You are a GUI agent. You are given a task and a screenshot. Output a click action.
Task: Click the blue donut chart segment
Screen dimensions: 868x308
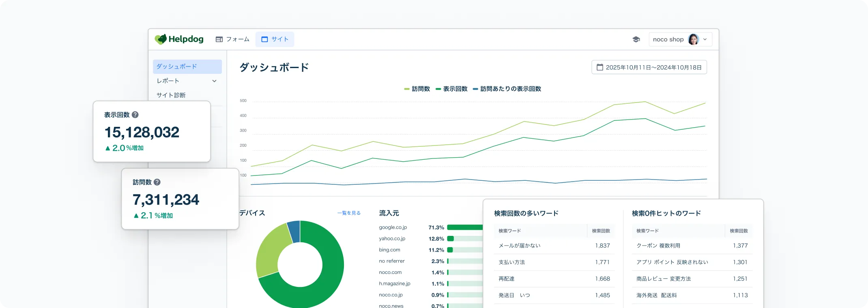pos(294,231)
